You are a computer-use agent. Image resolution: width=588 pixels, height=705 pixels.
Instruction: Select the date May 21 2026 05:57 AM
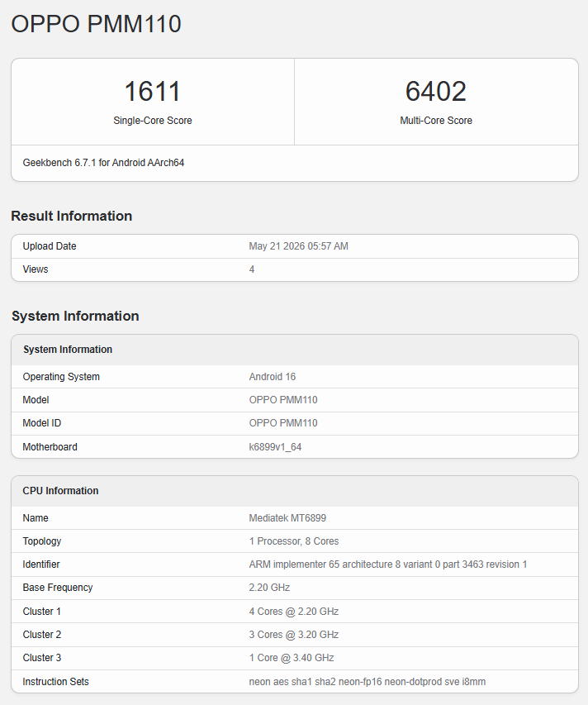tap(298, 246)
